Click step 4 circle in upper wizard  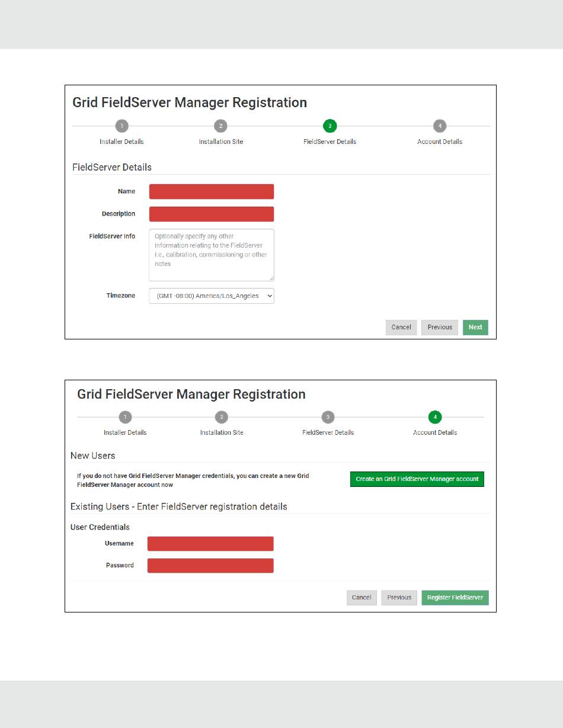(439, 126)
